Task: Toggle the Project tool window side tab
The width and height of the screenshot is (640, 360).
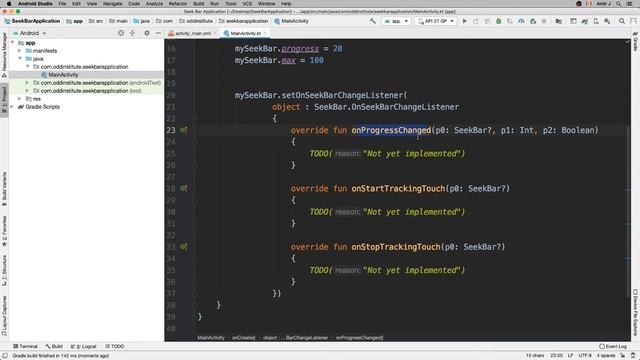Action: point(4,100)
